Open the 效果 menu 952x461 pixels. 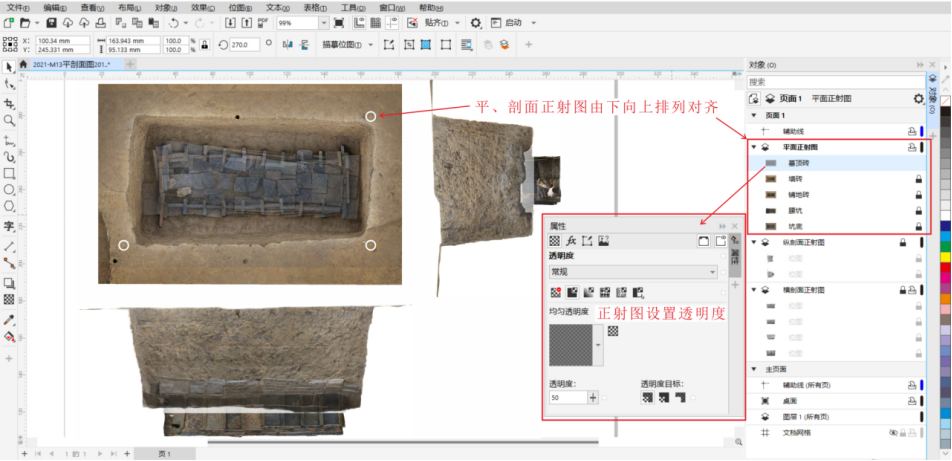point(201,7)
